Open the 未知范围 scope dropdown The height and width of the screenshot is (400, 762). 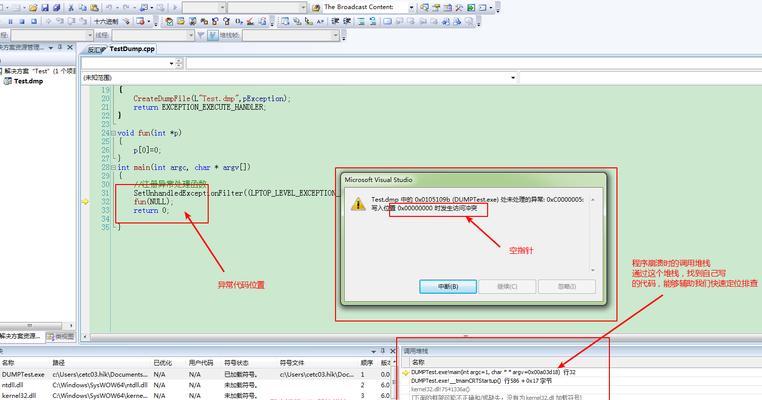(513, 78)
